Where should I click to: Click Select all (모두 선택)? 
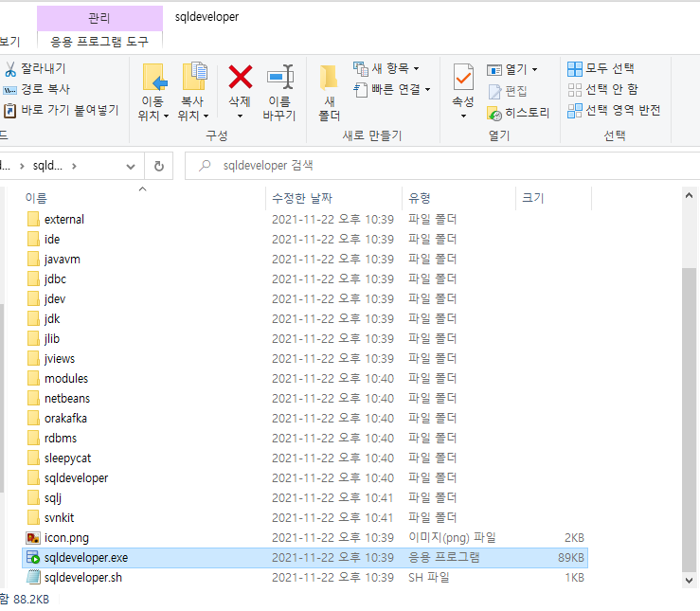(x=601, y=69)
